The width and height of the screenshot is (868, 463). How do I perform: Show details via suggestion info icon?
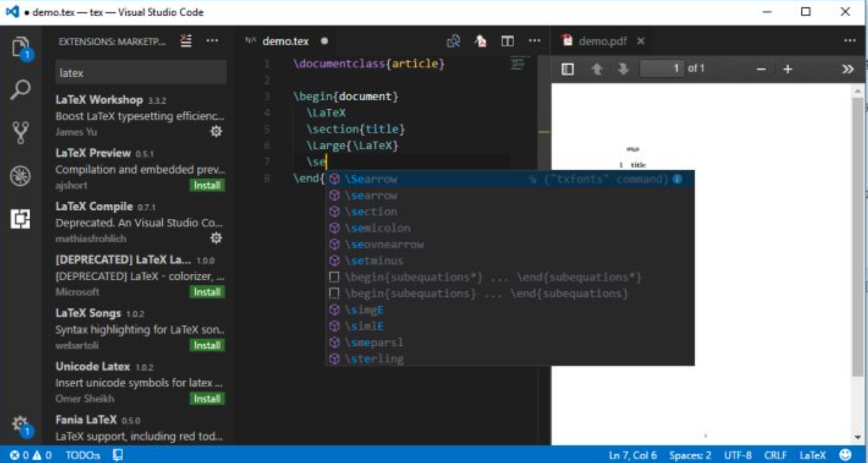678,179
